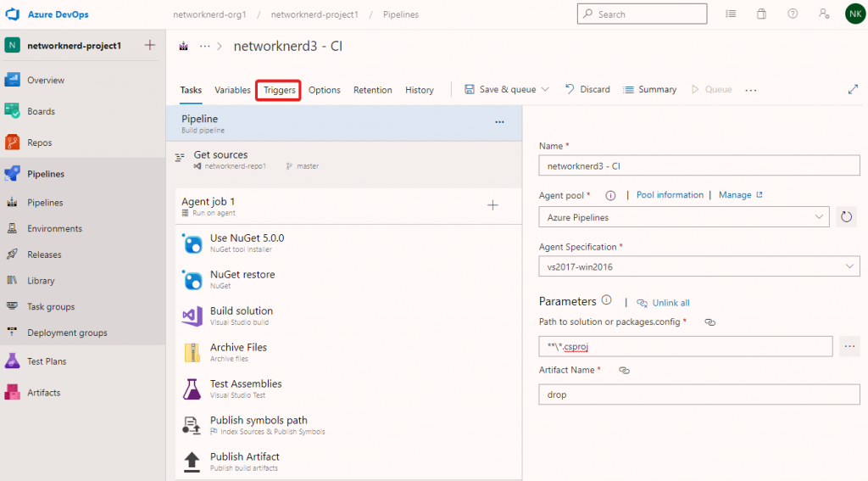The image size is (868, 481).
Task: Click the Path to solution input field
Action: point(685,346)
